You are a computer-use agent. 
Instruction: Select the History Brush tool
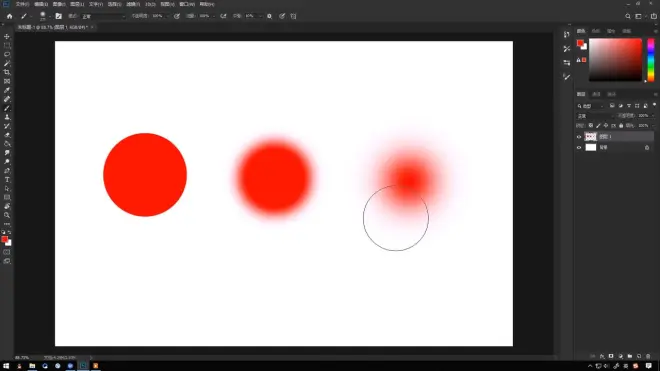click(x=7, y=126)
